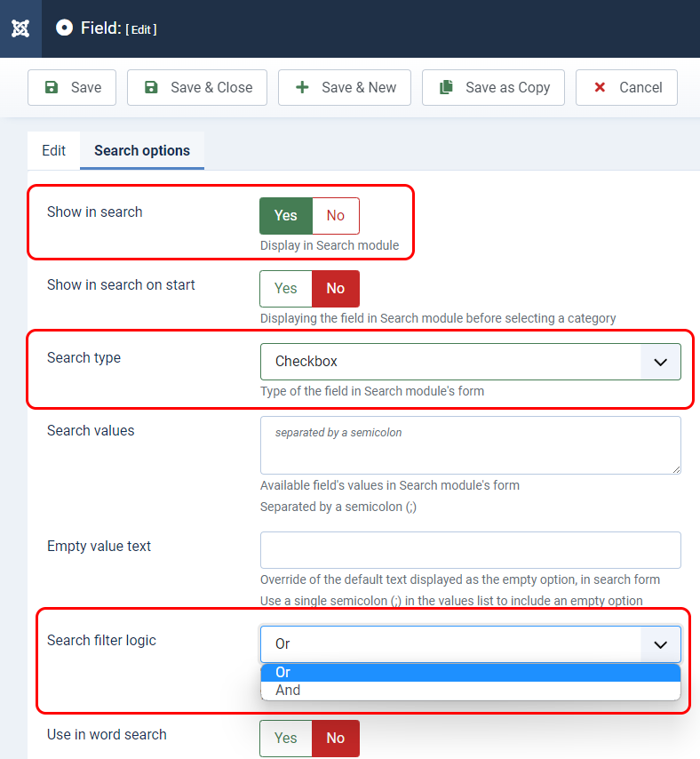The height and width of the screenshot is (759, 700).
Task: Click the Joomla logo icon
Action: coord(20,28)
